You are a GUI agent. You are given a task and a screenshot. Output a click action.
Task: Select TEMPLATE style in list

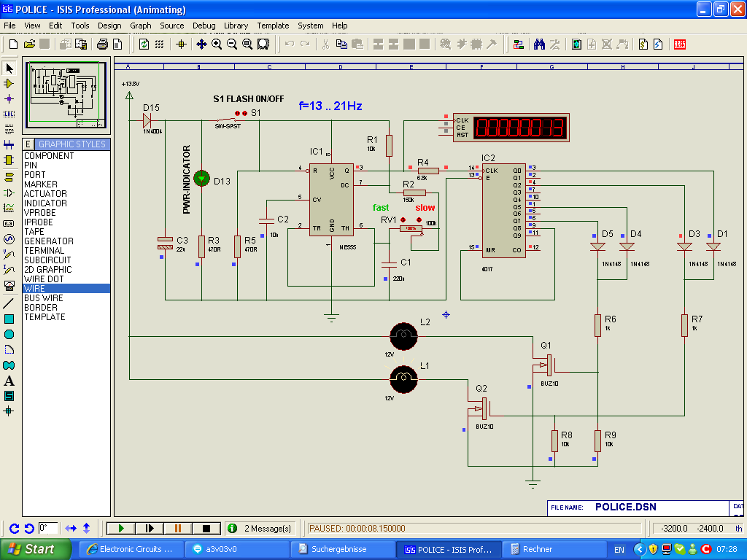click(x=66, y=317)
